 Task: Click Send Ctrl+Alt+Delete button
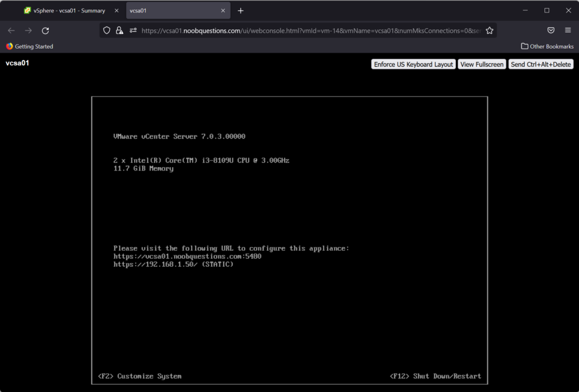click(x=541, y=64)
